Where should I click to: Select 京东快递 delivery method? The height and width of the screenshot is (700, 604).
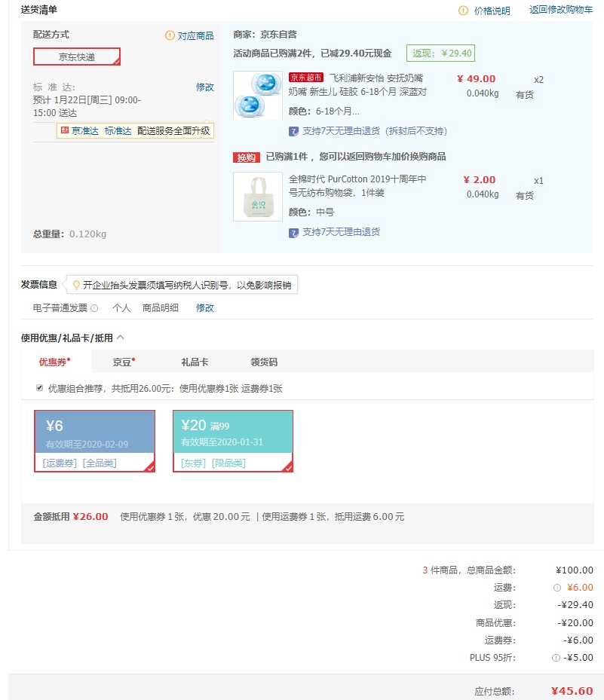pyautogui.click(x=77, y=57)
